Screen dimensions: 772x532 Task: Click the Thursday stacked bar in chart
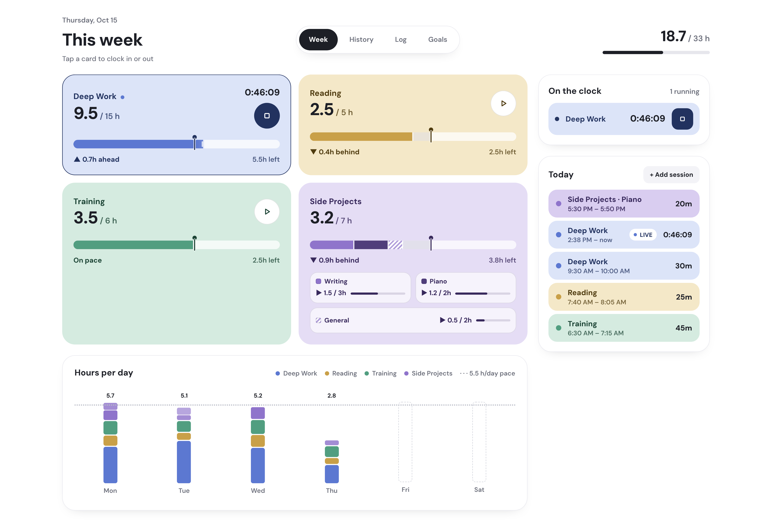pyautogui.click(x=332, y=462)
